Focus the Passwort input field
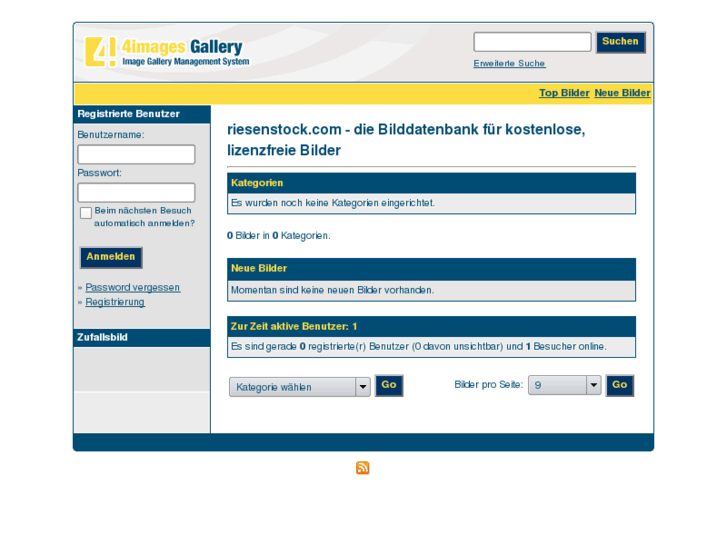The width and height of the screenshot is (727, 545). pos(136,192)
